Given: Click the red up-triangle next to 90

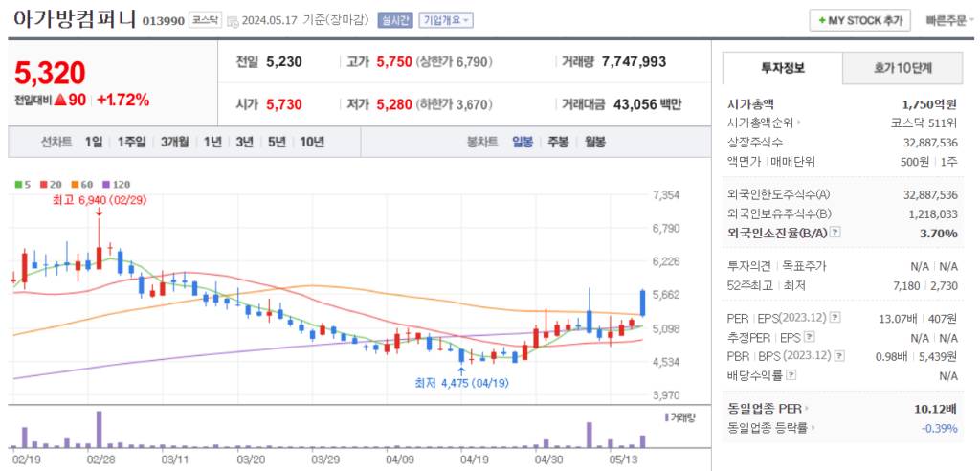Looking at the screenshot, I should [59, 100].
